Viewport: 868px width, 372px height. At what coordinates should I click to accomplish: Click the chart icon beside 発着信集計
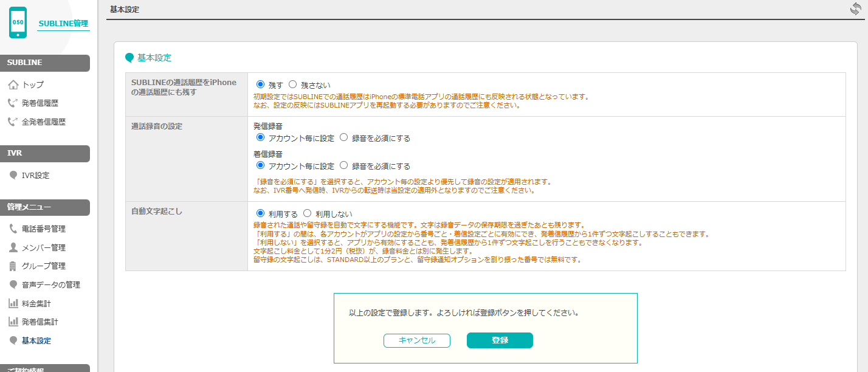[x=13, y=322]
